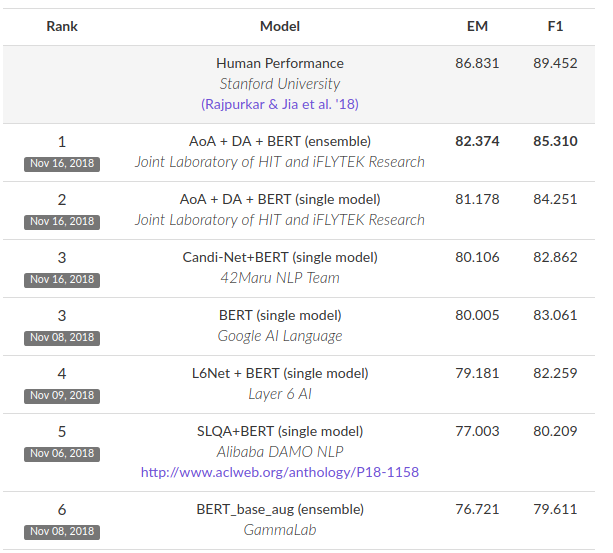Select the AoA + DA + BERT (single model) entry
The image size is (613, 553).
point(280,199)
